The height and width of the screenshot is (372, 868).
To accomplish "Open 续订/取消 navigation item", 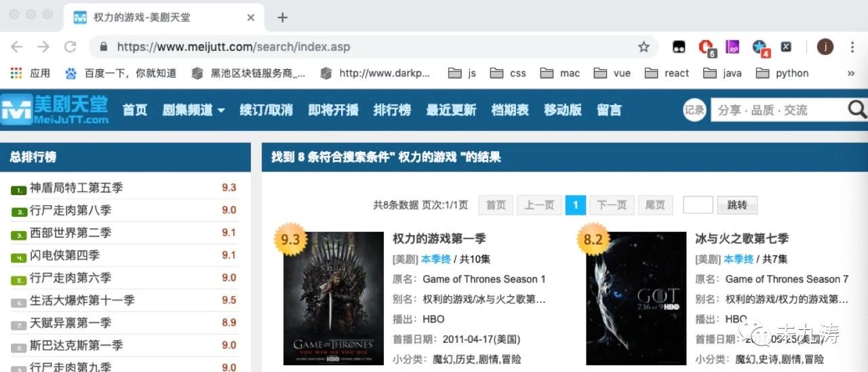I will pos(267,110).
